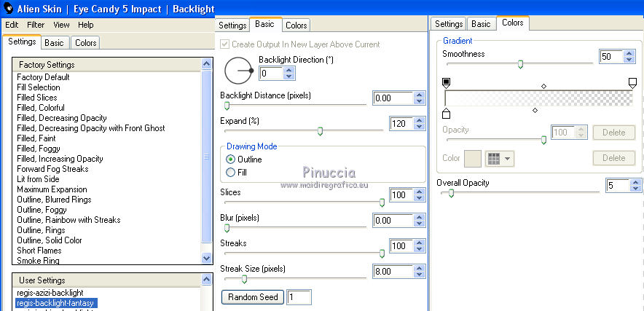Image resolution: width=644 pixels, height=311 pixels.
Task: Increase Backlight Direction with up arrow
Action: [289, 71]
